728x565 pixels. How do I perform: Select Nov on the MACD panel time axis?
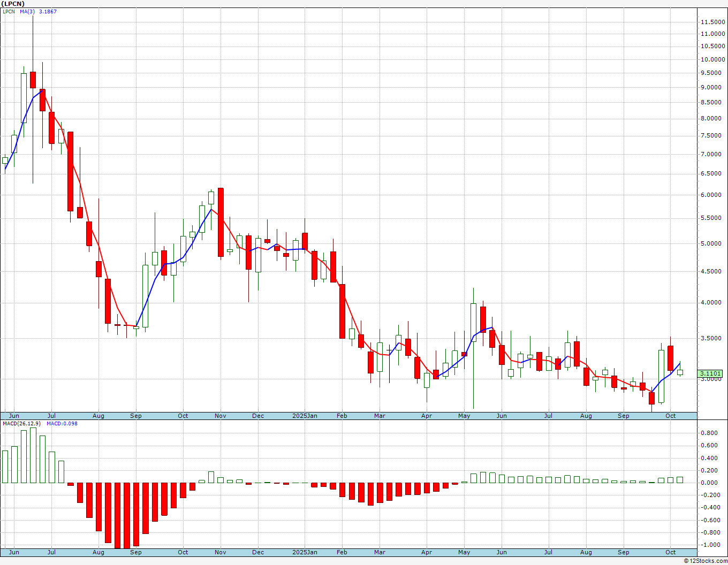[x=220, y=552]
